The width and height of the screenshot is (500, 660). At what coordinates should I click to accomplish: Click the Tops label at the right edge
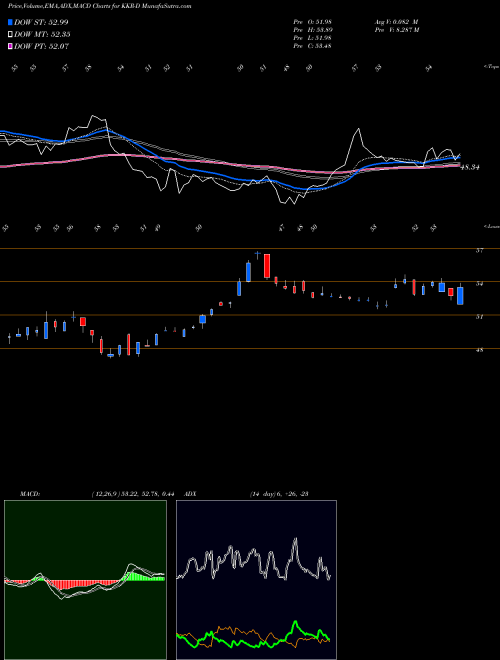point(491,67)
